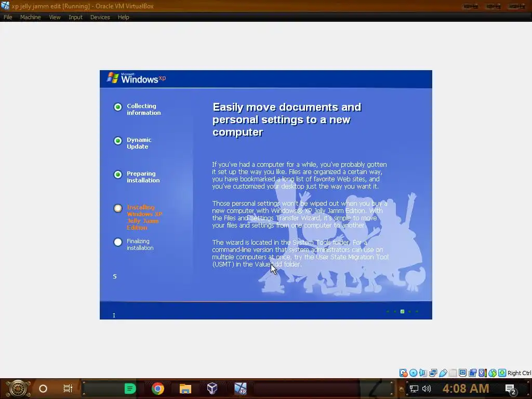The width and height of the screenshot is (532, 399).
Task: Switch to the running XP VM taskbar icon
Action: point(241,389)
